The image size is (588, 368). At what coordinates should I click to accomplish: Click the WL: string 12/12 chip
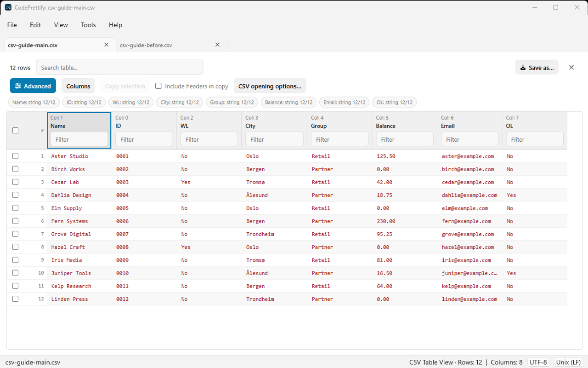(131, 102)
